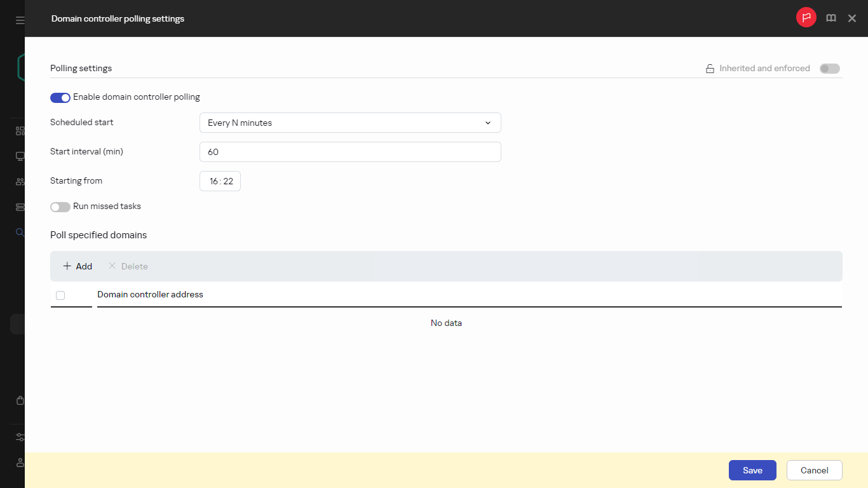Open the Marketplace bag icon
This screenshot has height=488, width=868.
(x=19, y=400)
